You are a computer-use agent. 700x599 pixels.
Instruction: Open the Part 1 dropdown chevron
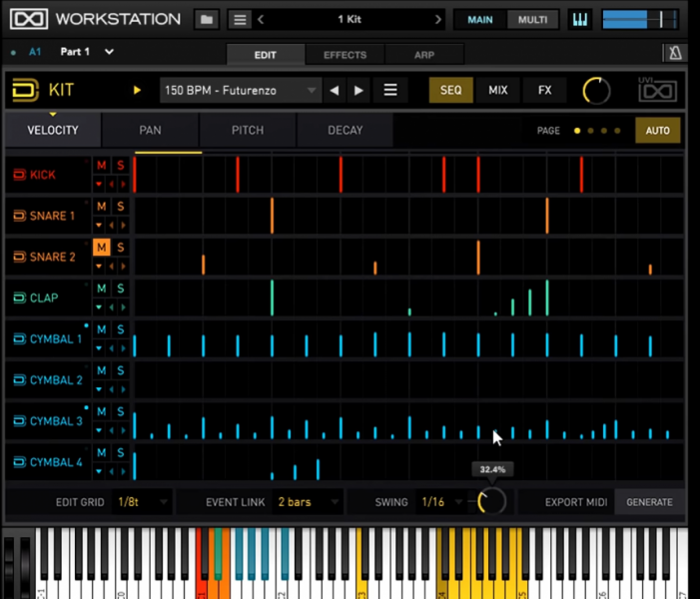click(109, 52)
